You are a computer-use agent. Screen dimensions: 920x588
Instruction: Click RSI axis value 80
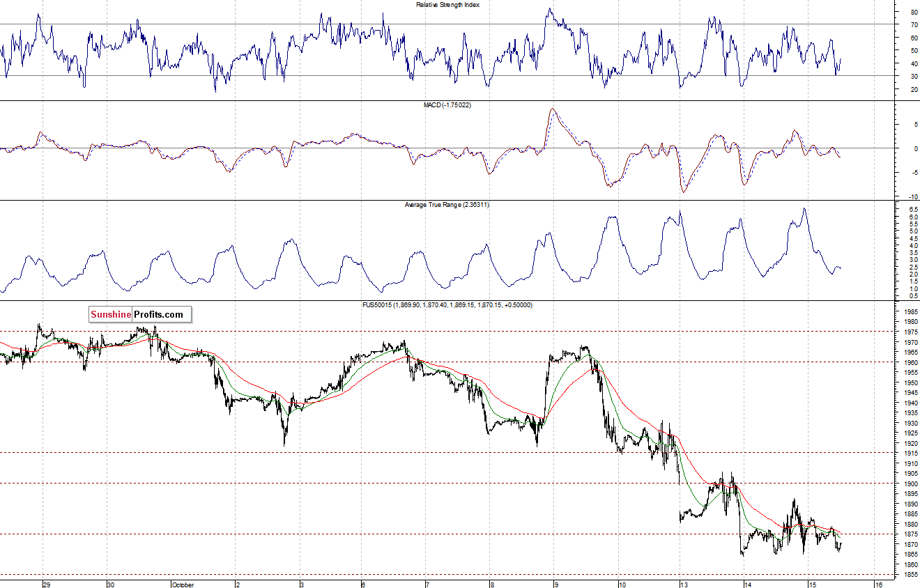pos(914,12)
